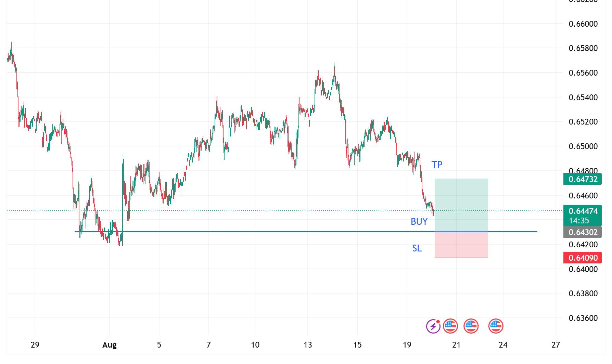Select date 29 on the time axis
The image size is (612, 364).
35,345
